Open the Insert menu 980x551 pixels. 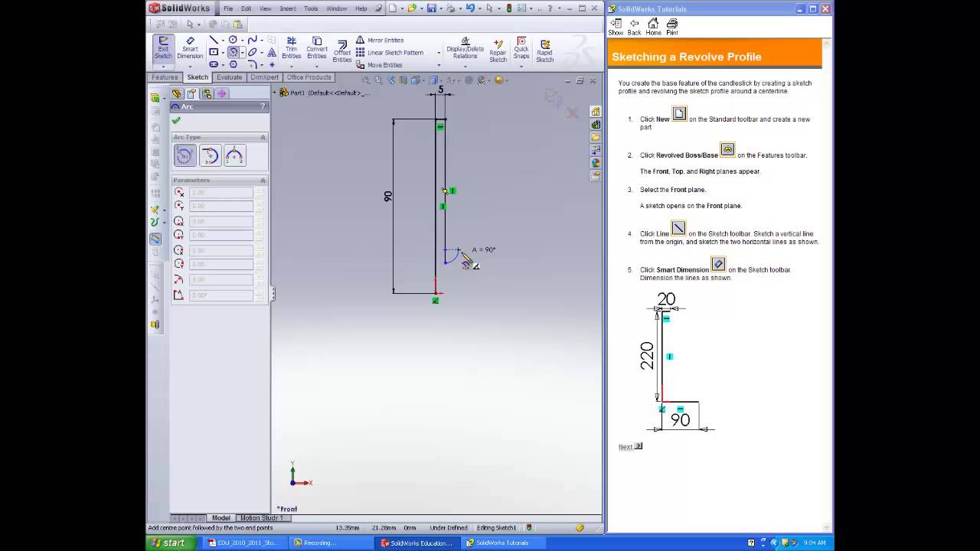click(288, 8)
